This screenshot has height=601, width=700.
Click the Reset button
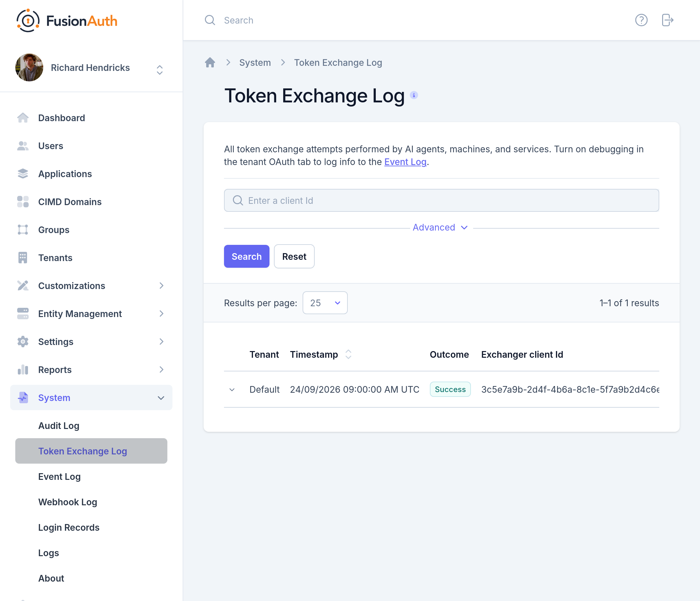[294, 257]
